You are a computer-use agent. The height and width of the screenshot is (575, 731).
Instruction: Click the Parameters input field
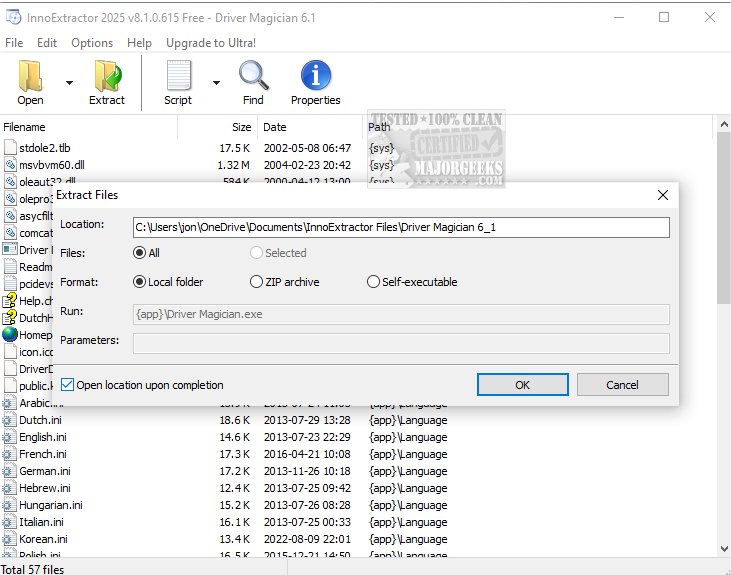pos(401,344)
